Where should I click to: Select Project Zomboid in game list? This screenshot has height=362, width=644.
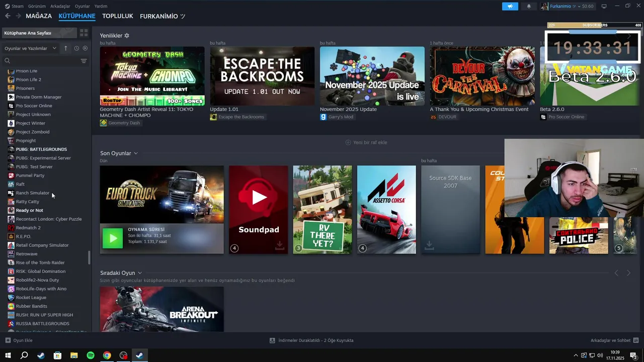[33, 132]
